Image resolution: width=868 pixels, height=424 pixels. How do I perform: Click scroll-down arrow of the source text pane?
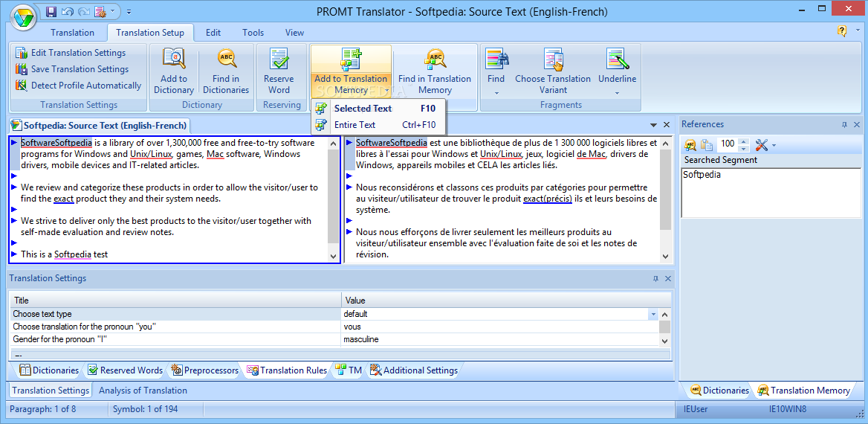click(333, 255)
